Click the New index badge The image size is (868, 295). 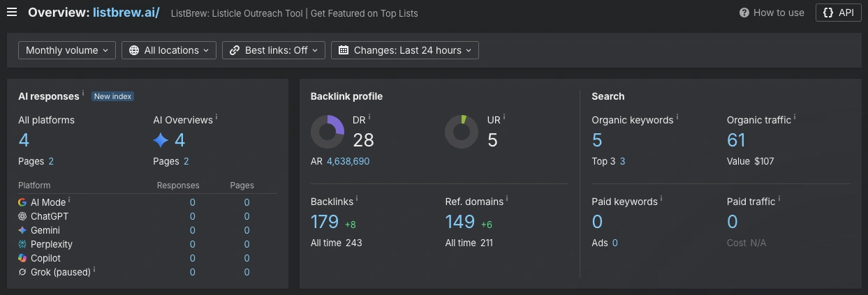pos(113,96)
